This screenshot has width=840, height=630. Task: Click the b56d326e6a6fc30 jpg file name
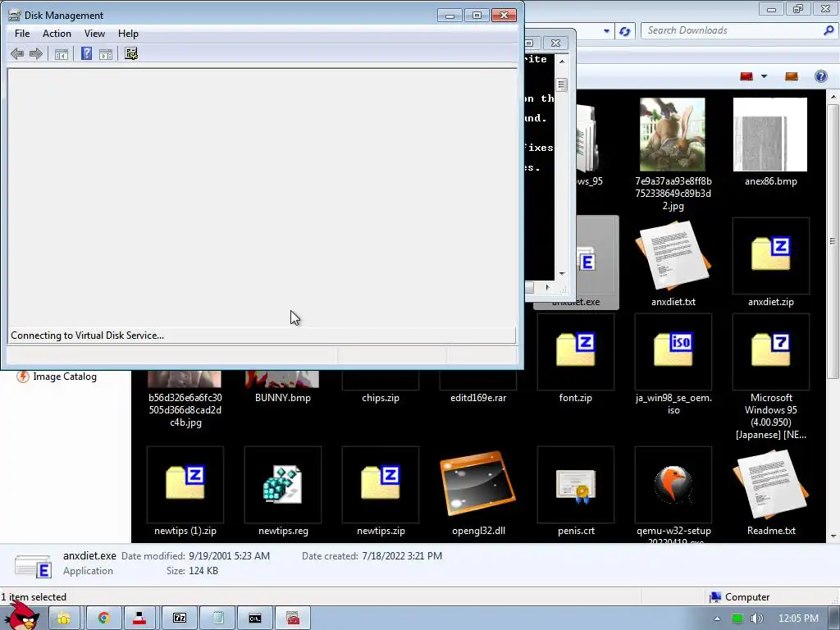pos(185,410)
